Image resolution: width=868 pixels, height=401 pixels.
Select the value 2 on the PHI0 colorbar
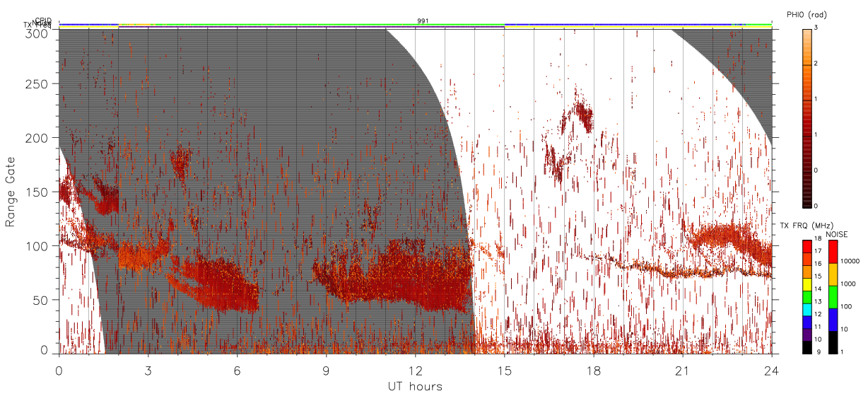(816, 64)
